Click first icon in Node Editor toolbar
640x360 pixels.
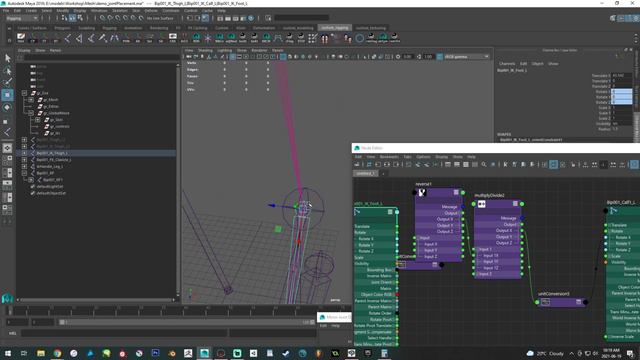tap(357, 164)
